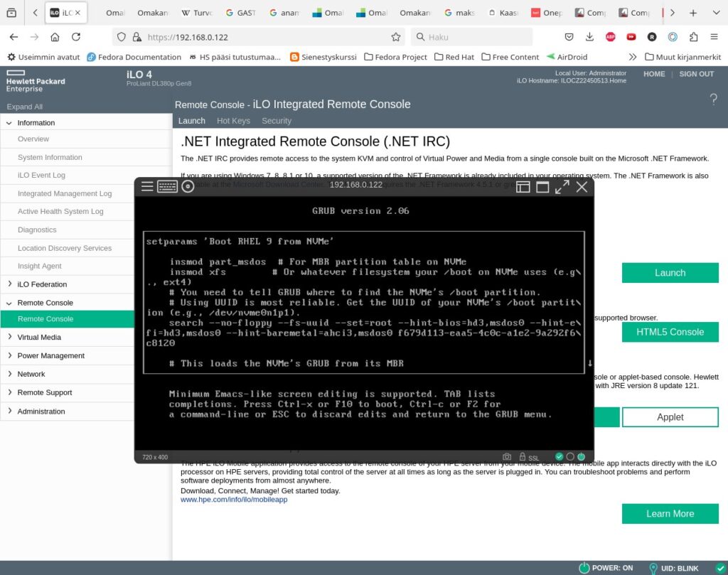The width and height of the screenshot is (728, 575).
Task: Collapse the Remote Console tree section
Action: [x=9, y=303]
